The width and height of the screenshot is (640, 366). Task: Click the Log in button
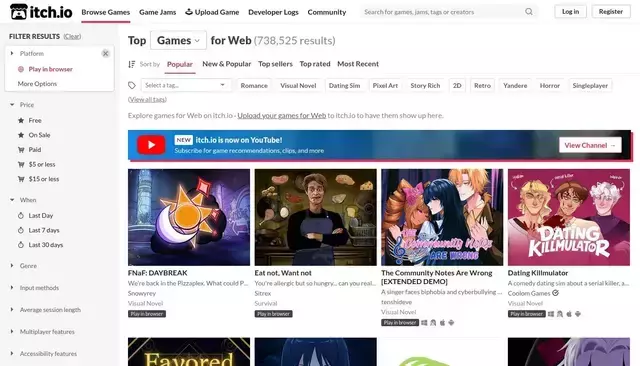[x=571, y=11]
